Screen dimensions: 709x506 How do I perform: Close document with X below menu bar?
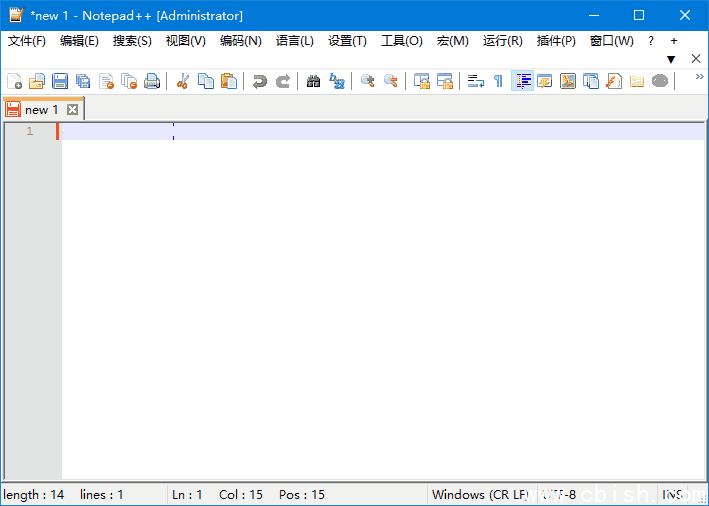point(696,58)
